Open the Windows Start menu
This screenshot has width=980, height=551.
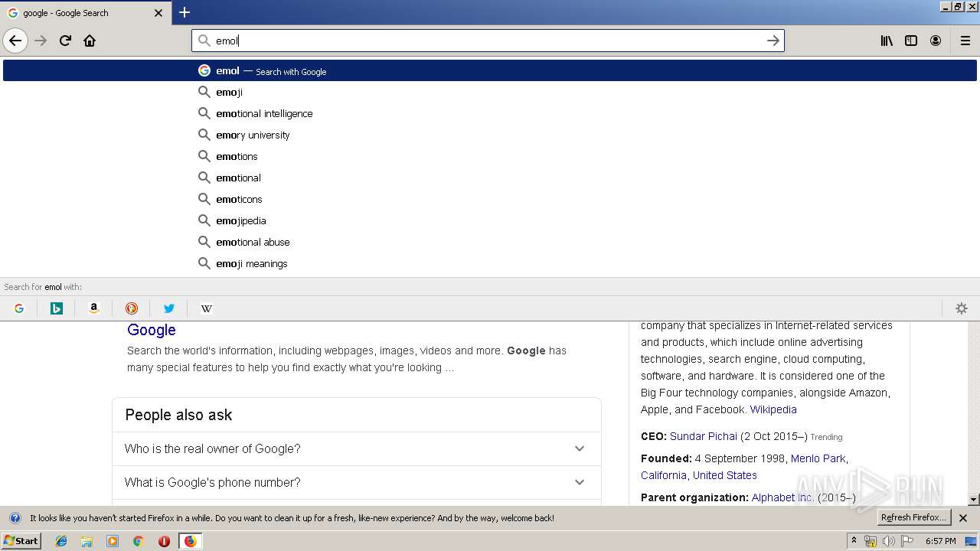coord(21,541)
